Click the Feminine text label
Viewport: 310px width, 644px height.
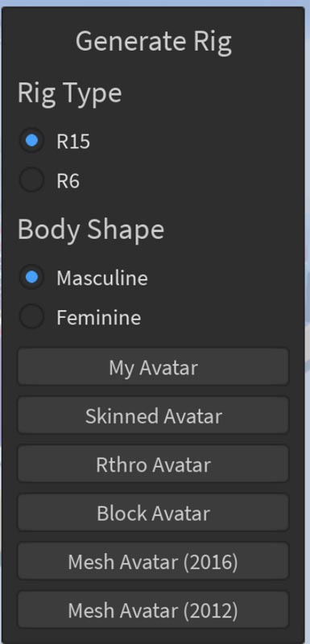click(99, 317)
